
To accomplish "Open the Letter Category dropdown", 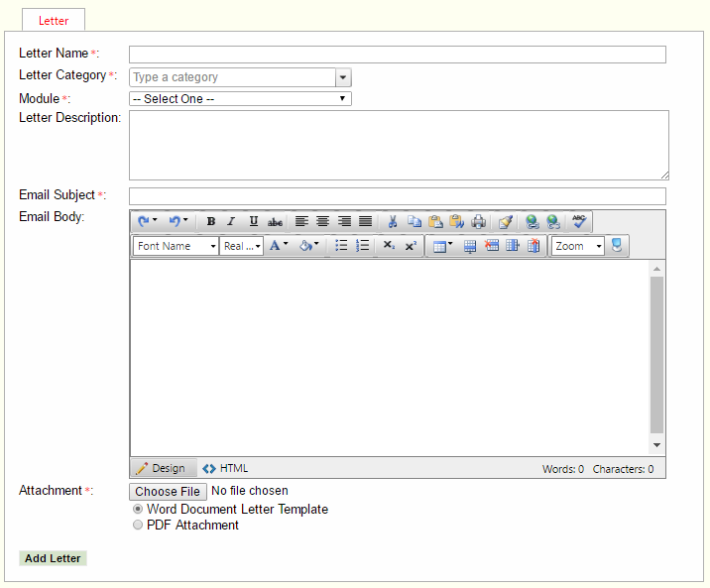I will click(343, 77).
